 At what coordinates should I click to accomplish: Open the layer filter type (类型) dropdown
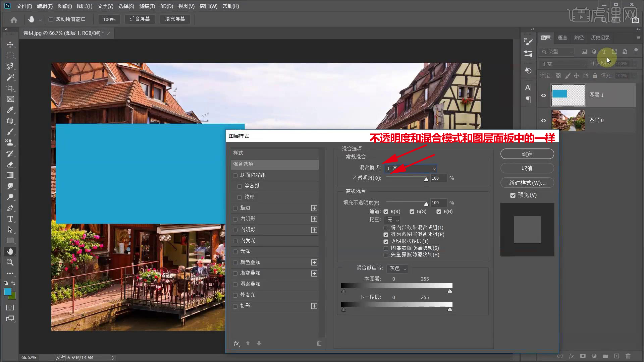click(558, 52)
